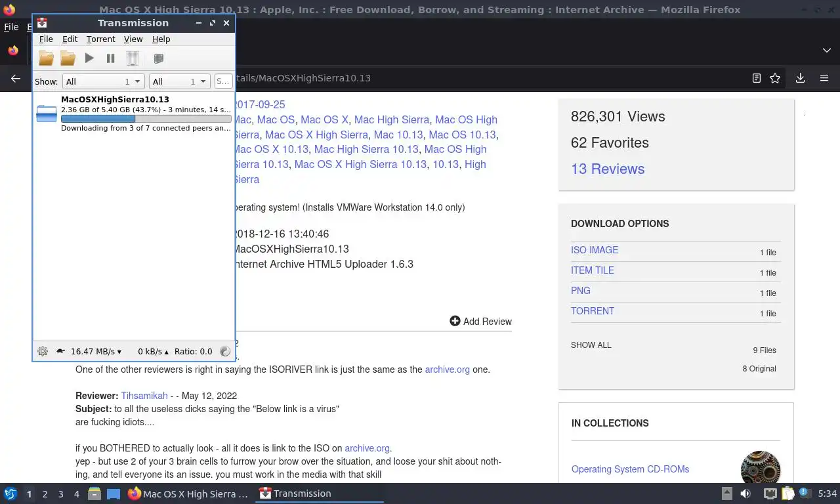Screen dimensions: 840x504
Task: Switch to workspace 2 in taskbar
Action: click(45, 494)
